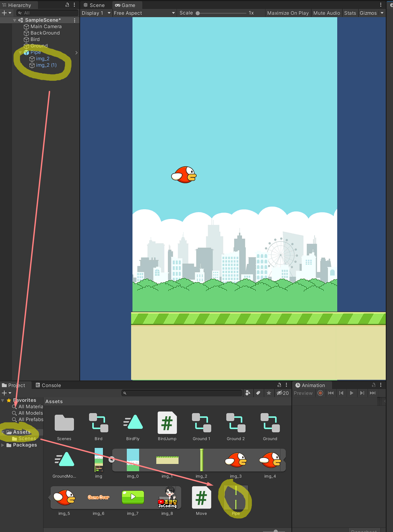This screenshot has width=393, height=532.
Task: Select the Move script asset
Action: click(x=201, y=498)
